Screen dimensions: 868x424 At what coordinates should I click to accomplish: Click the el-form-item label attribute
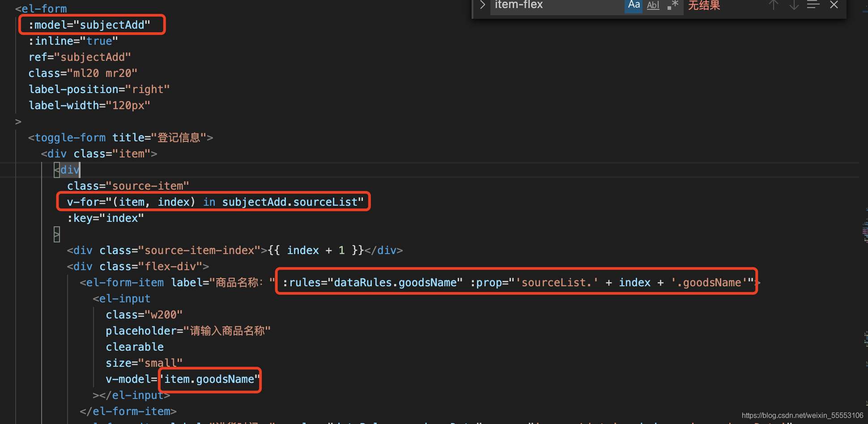tap(223, 283)
